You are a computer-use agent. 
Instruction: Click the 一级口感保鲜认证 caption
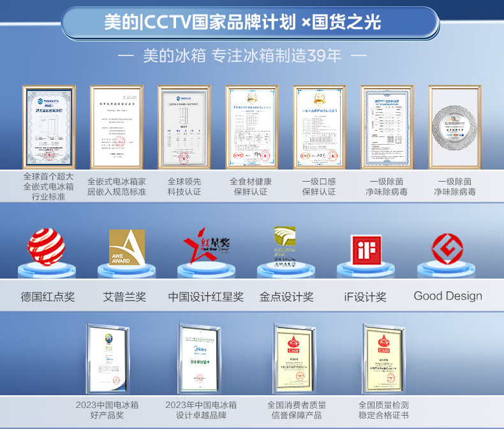[x=319, y=187]
